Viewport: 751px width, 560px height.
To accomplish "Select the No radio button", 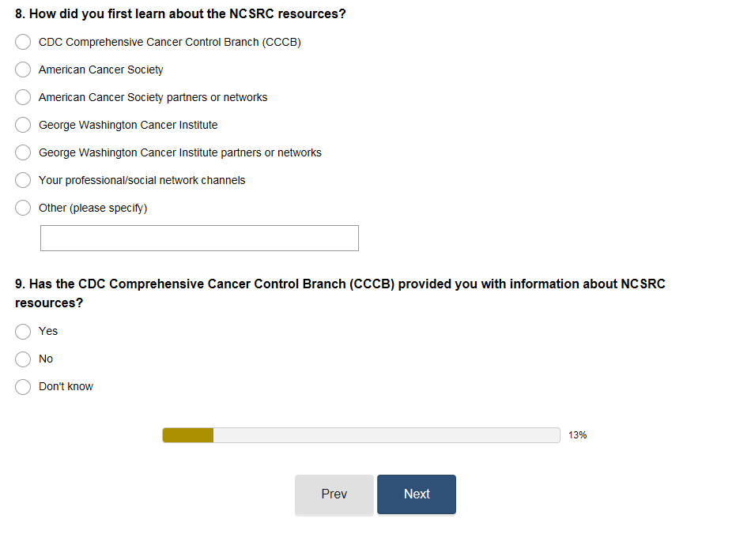I will (24, 359).
